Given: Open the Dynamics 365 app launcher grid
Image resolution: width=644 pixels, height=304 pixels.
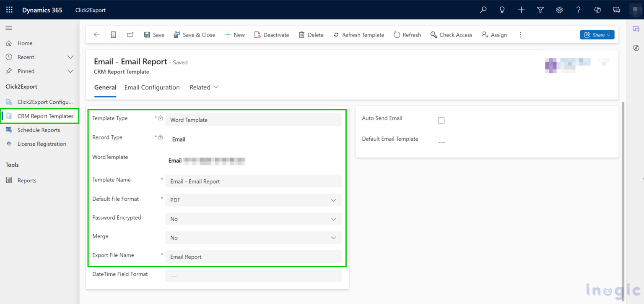Looking at the screenshot, I should pos(9,10).
